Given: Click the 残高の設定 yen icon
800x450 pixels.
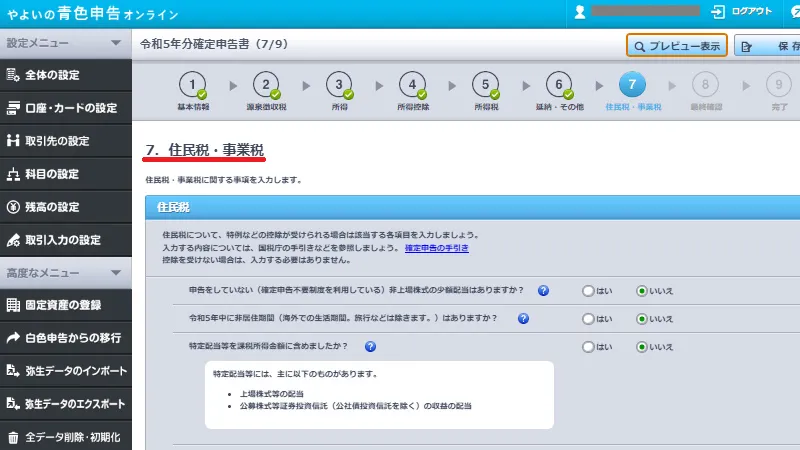Looking at the screenshot, I should click(x=13, y=207).
